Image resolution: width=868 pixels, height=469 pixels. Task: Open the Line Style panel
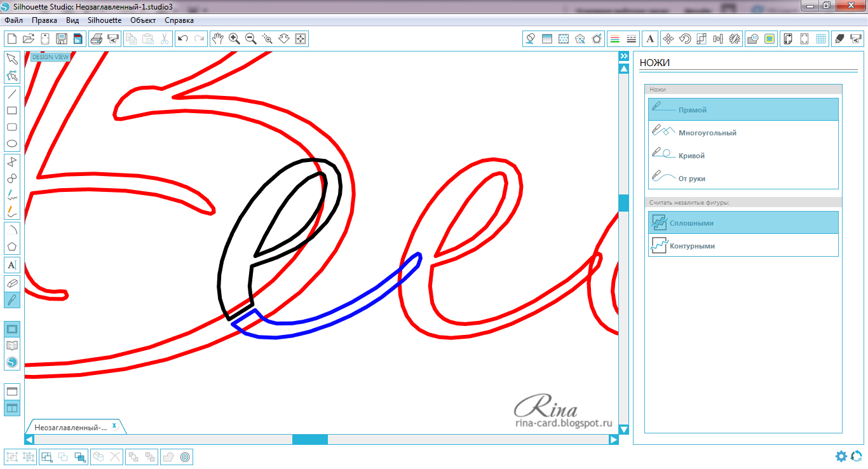pos(632,39)
